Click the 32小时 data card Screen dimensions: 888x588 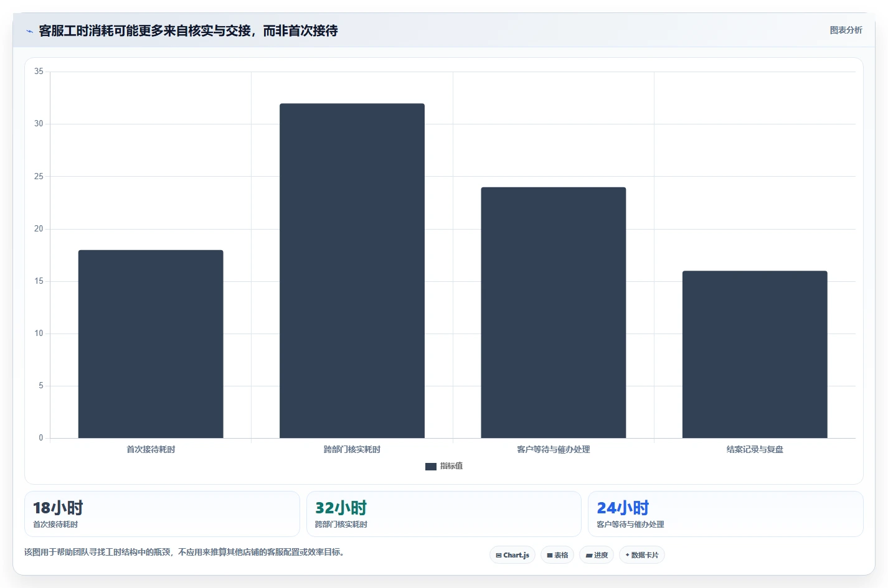444,514
